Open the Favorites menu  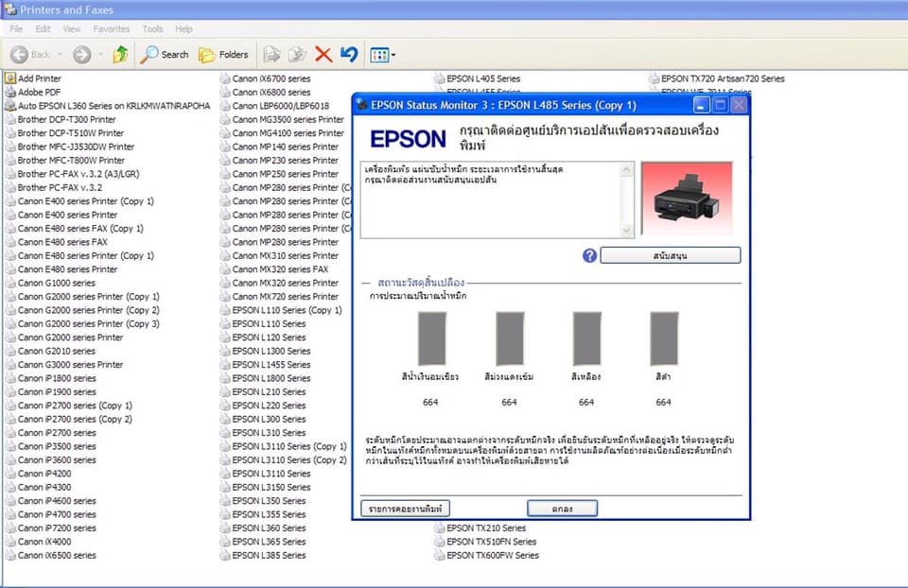coord(112,29)
